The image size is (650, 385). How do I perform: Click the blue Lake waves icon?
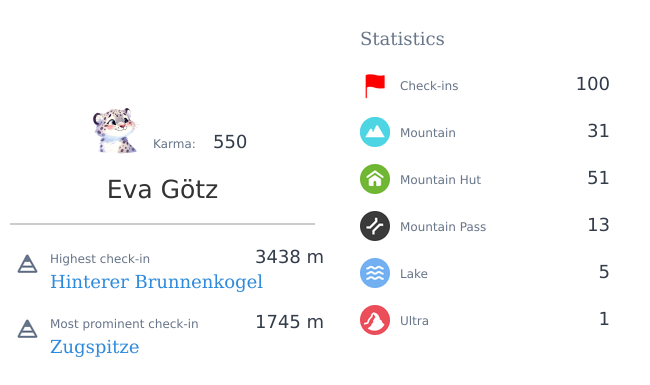[375, 273]
